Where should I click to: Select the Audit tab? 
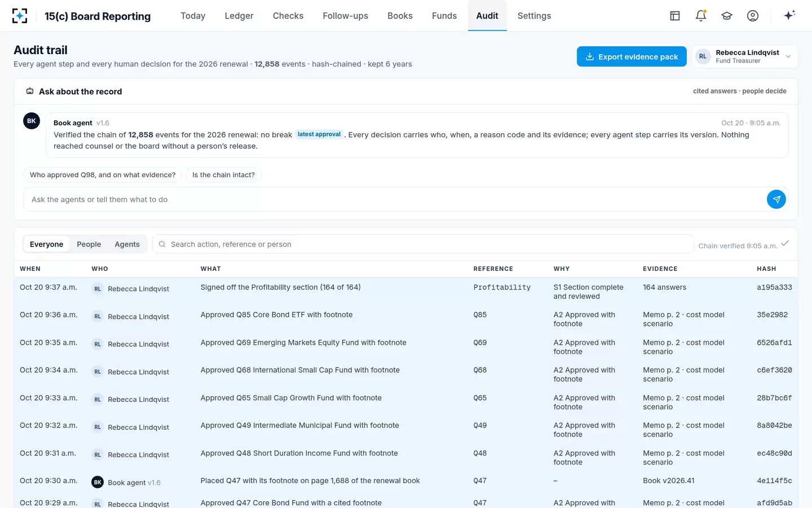(487, 16)
